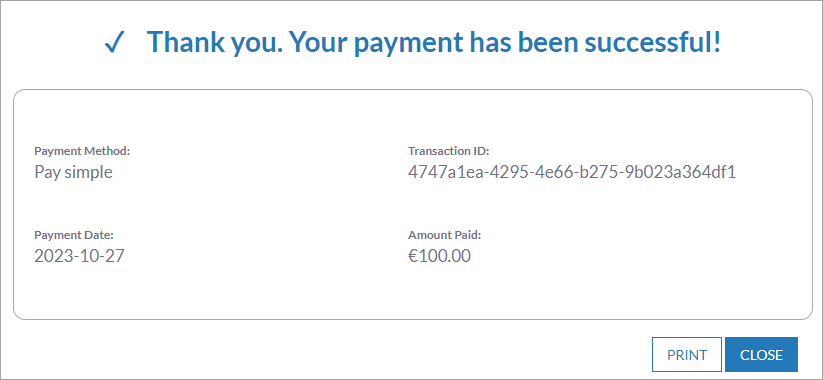823x380 pixels.
Task: Click the payment successful heading text
Action: click(434, 43)
